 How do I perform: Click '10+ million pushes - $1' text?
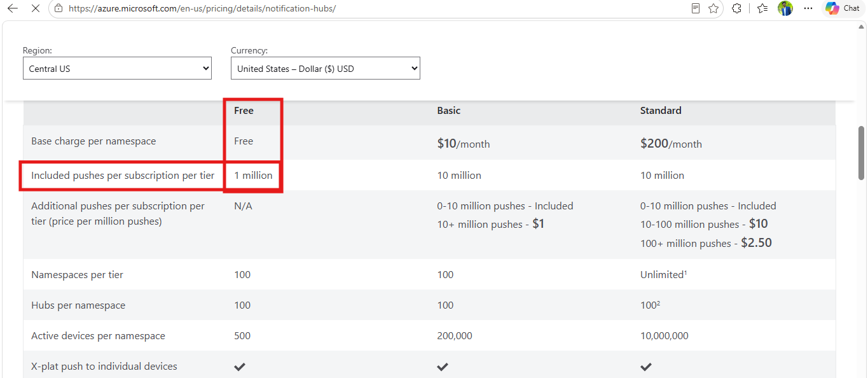(490, 224)
